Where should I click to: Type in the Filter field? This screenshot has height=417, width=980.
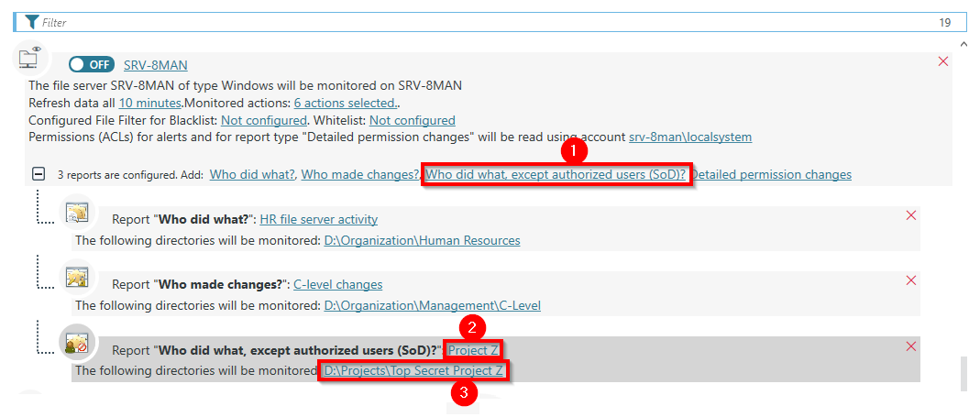pos(458,21)
